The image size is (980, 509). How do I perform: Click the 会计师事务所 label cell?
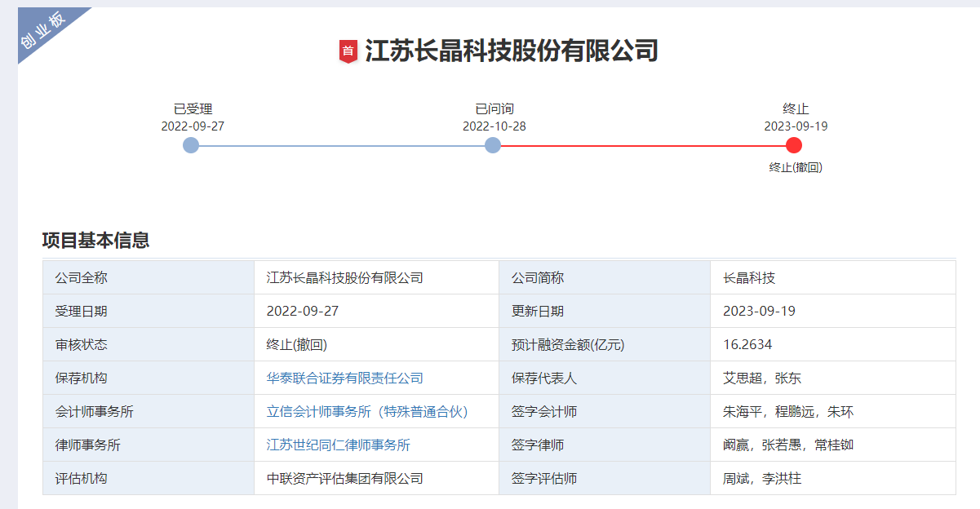pyautogui.click(x=149, y=411)
